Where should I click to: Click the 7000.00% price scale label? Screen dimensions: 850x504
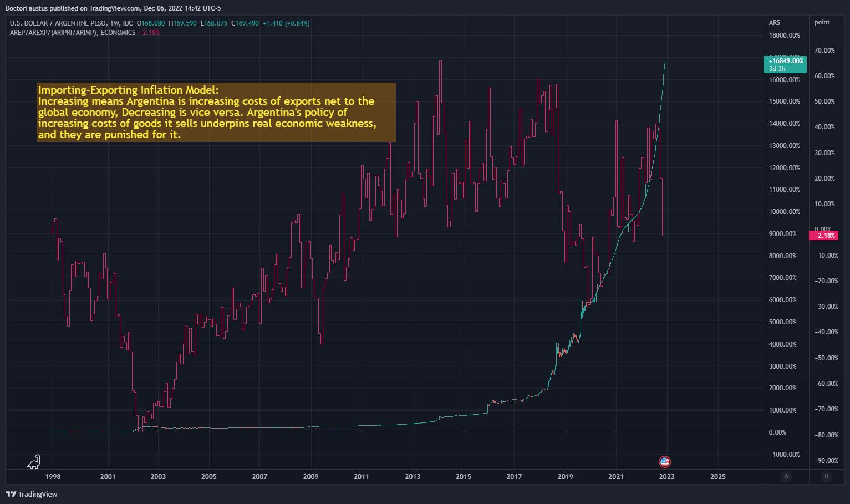783,278
